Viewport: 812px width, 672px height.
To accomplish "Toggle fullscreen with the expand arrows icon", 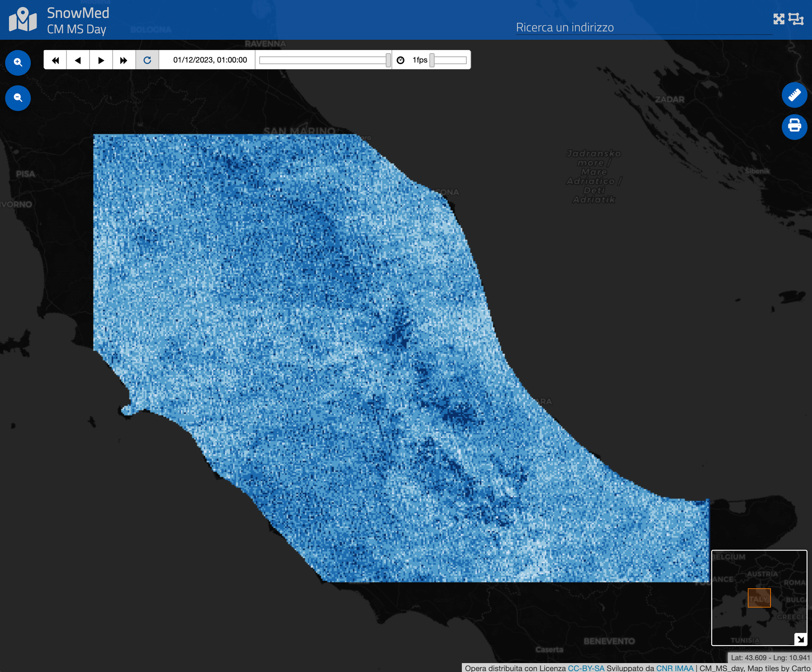I will [779, 19].
